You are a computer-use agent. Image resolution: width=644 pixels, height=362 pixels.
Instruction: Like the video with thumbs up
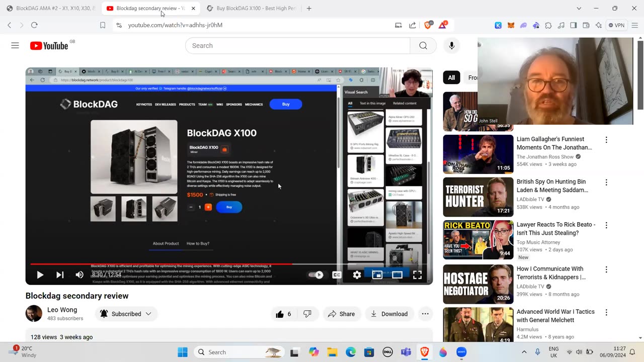click(283, 314)
